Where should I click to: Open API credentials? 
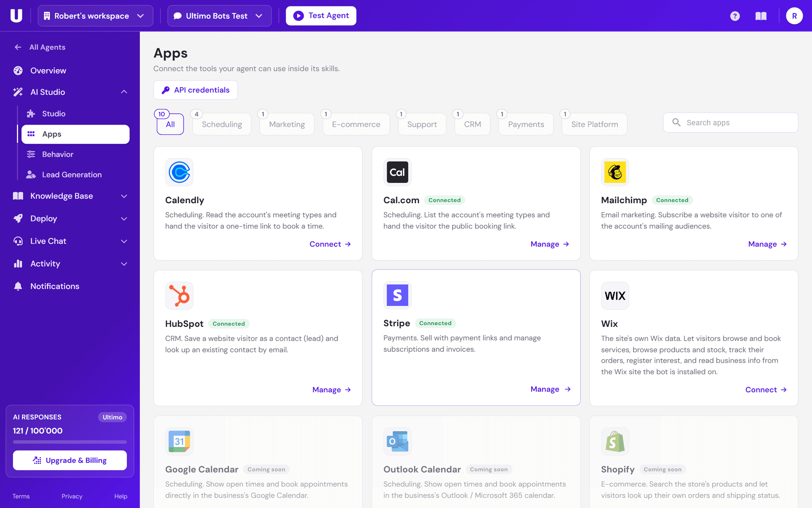tap(196, 90)
